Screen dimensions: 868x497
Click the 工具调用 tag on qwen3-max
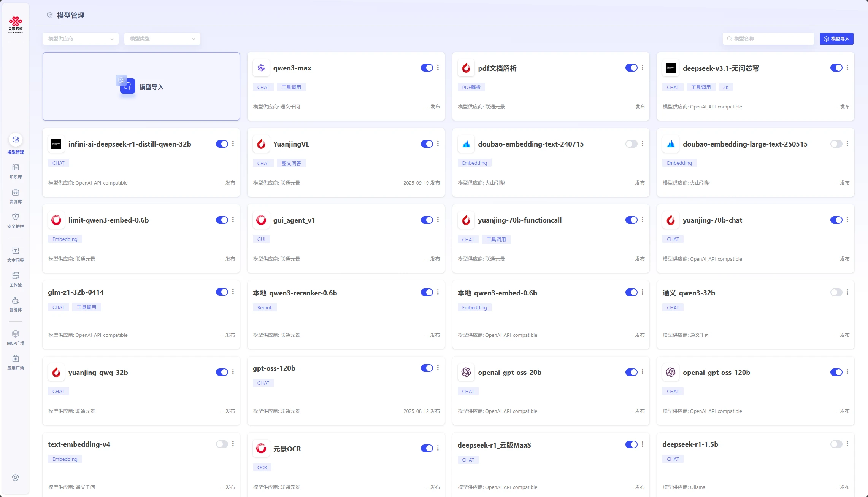[291, 87]
